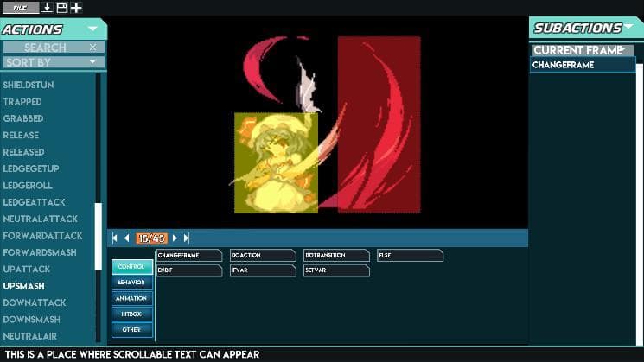Select TRAPPED action

pyautogui.click(x=22, y=102)
